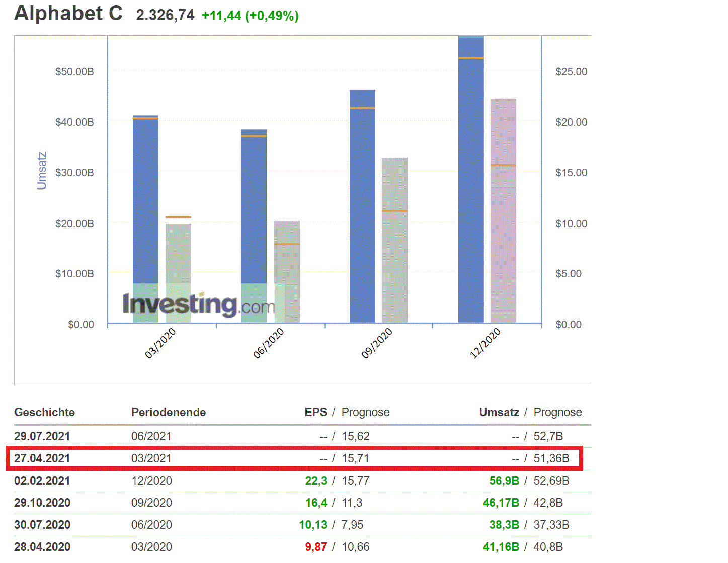The width and height of the screenshot is (728, 563).
Task: Click the $5.00 EPS axis label
Action: click(569, 274)
